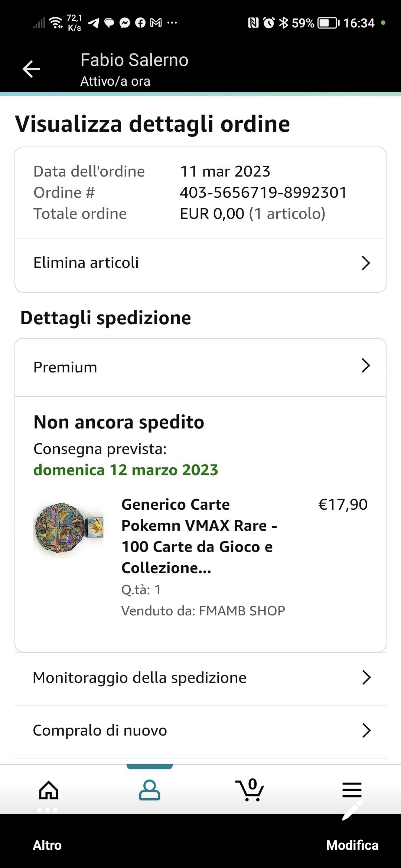This screenshot has height=868, width=401.
Task: Expand Compralo di nuovo chevron
Action: pos(366,730)
